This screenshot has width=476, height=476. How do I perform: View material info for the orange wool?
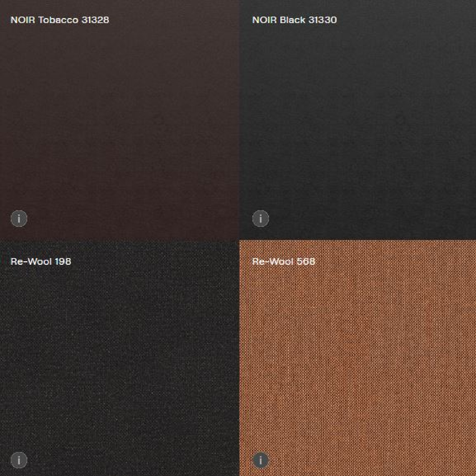coord(260,460)
